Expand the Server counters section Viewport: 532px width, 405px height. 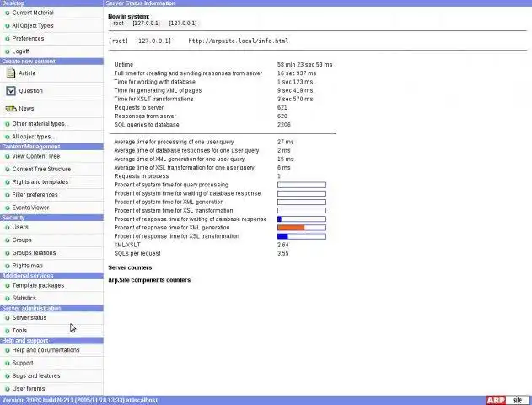pyautogui.click(x=130, y=267)
